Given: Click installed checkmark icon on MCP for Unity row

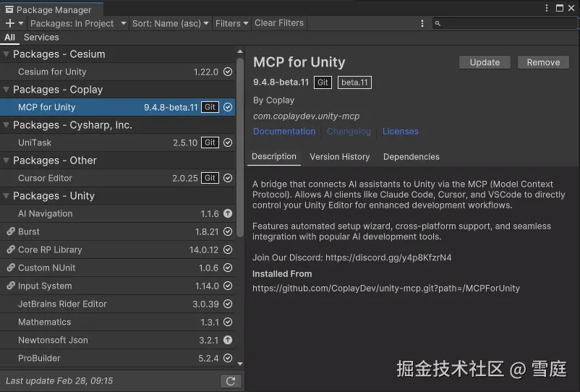Looking at the screenshot, I should (228, 107).
